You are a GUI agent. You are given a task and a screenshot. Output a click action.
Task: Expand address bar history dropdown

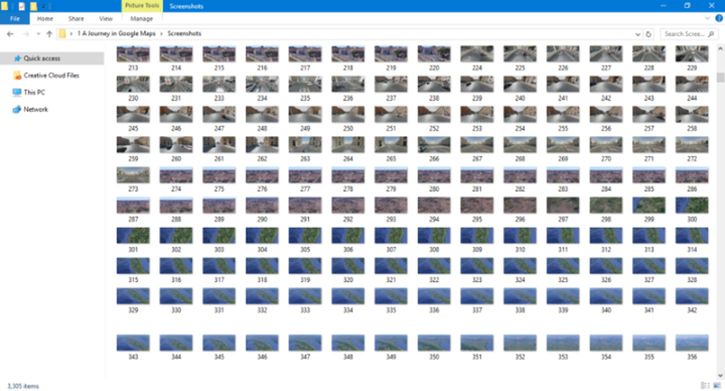(x=638, y=34)
